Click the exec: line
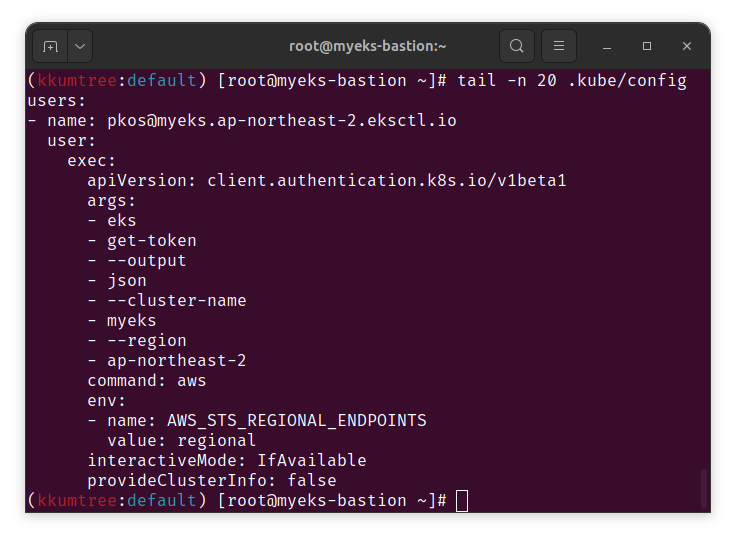 click(92, 161)
